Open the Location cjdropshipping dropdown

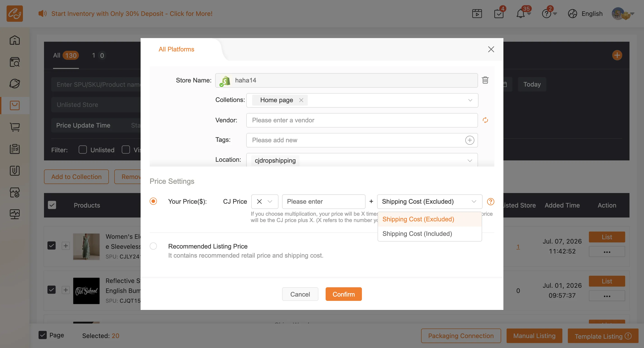click(362, 160)
